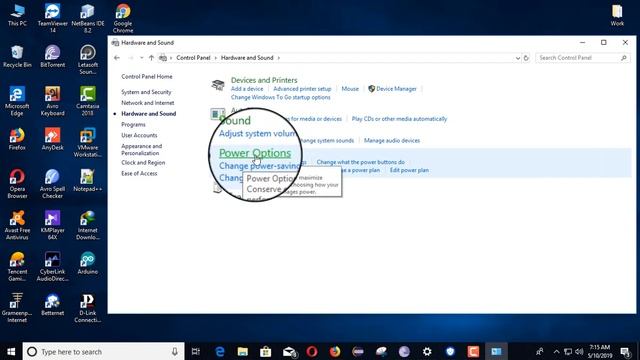Open Network and Internet category
This screenshot has width=640, height=360.
147,103
